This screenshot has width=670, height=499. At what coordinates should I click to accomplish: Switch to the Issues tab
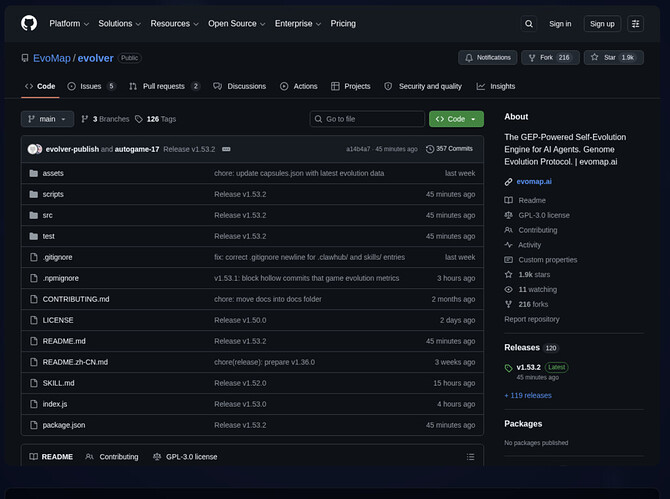click(x=91, y=86)
